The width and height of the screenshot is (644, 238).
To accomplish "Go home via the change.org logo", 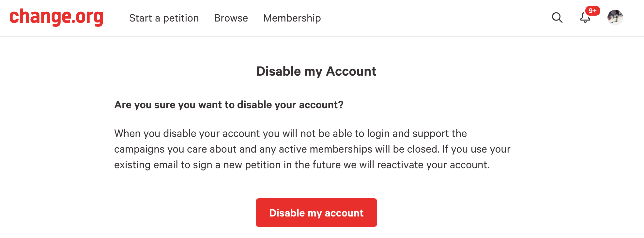I will point(56,17).
